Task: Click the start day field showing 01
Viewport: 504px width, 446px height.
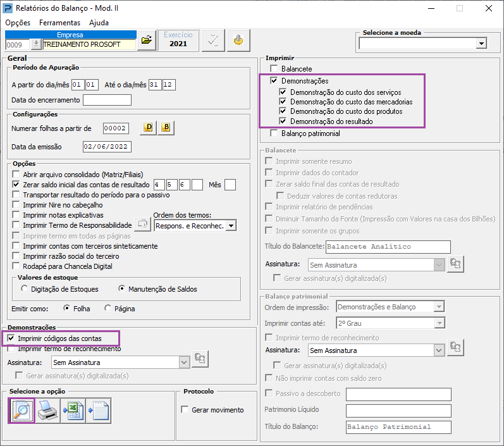Action: click(78, 85)
